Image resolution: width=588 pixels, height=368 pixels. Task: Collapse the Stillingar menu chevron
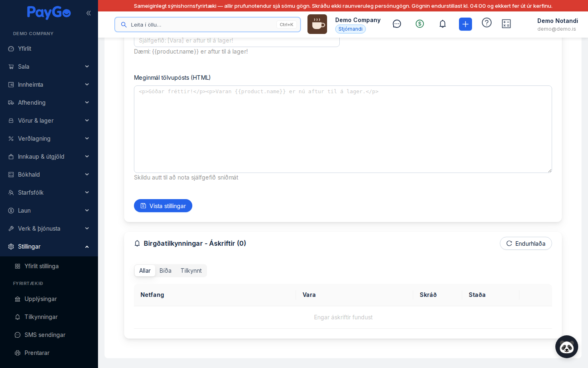(87, 247)
